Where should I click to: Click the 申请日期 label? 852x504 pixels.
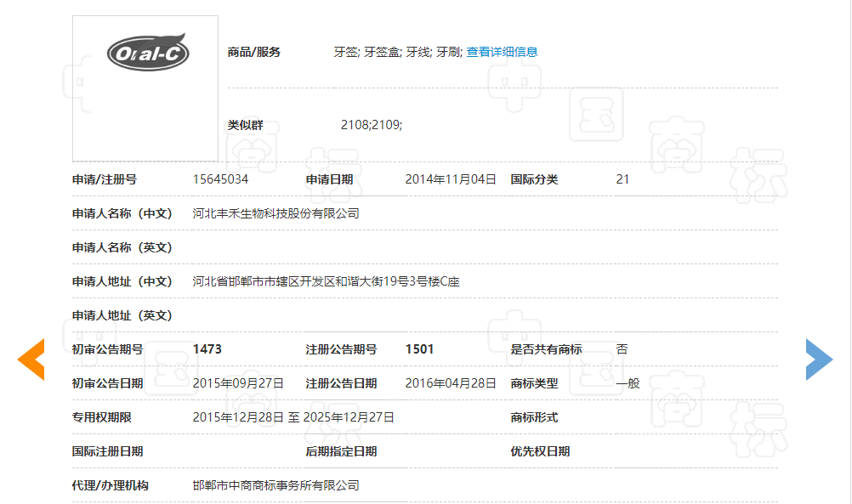(329, 180)
